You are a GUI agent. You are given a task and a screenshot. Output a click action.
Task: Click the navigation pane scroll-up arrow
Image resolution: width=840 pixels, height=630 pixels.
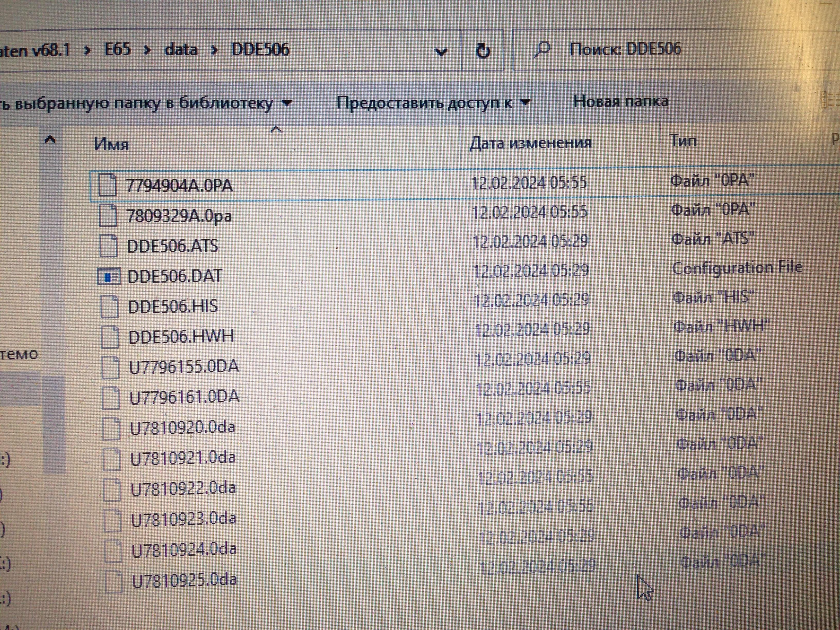point(50,141)
